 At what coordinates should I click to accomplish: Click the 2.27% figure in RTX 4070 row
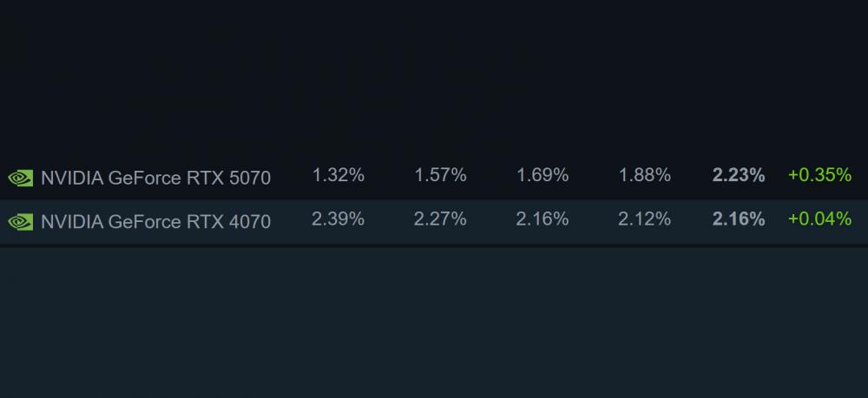[x=440, y=219]
